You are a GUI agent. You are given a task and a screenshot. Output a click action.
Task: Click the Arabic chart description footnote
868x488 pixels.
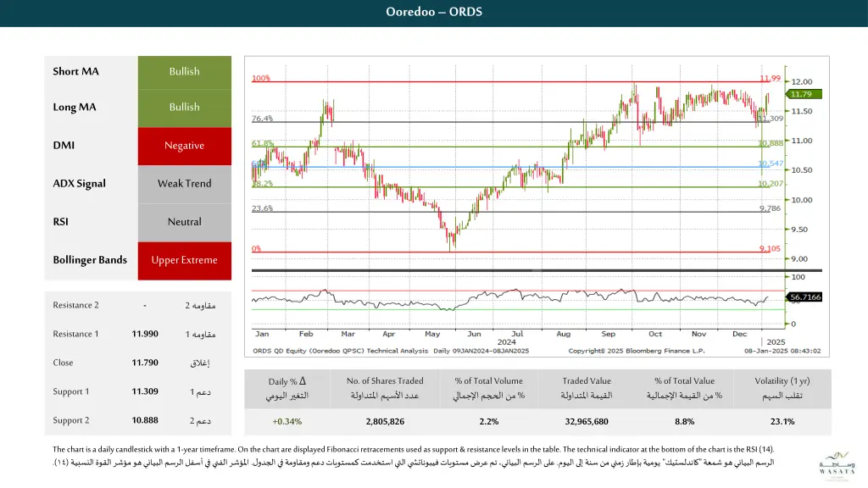coord(414,462)
